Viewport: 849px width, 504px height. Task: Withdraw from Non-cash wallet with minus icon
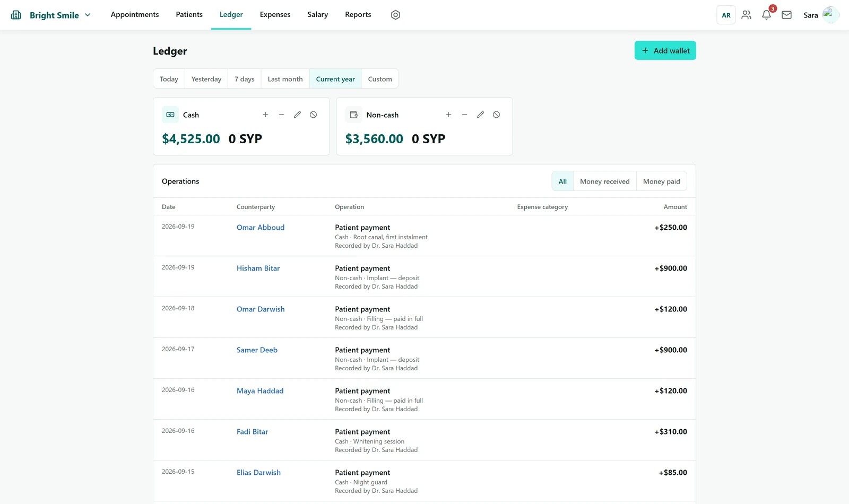(x=464, y=115)
